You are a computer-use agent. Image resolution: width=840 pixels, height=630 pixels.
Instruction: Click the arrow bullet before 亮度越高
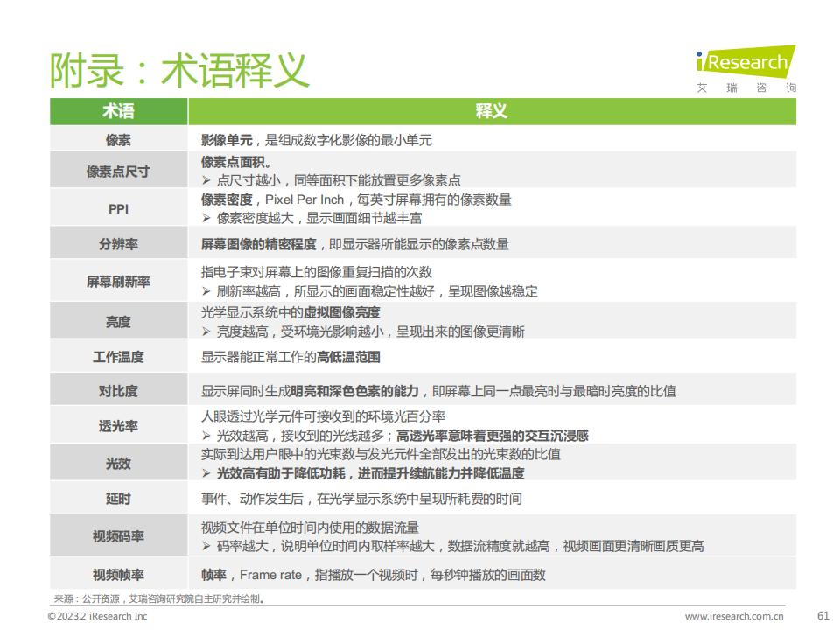tap(206, 332)
